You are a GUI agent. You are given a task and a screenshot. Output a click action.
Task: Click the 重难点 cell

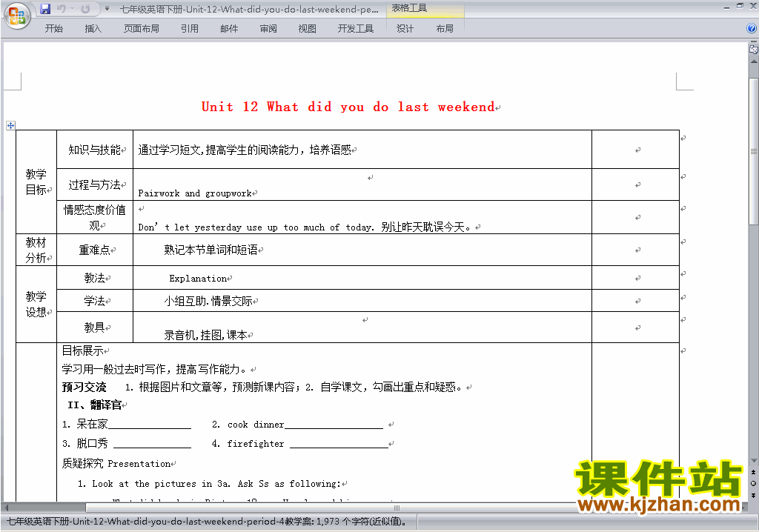[95, 250]
